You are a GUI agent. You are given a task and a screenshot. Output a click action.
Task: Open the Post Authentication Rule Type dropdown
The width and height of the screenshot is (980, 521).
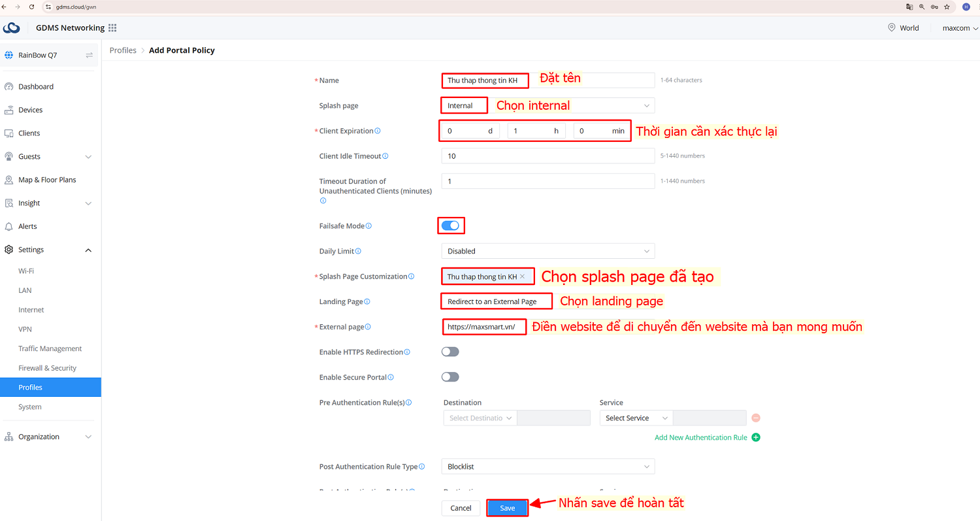tap(547, 466)
